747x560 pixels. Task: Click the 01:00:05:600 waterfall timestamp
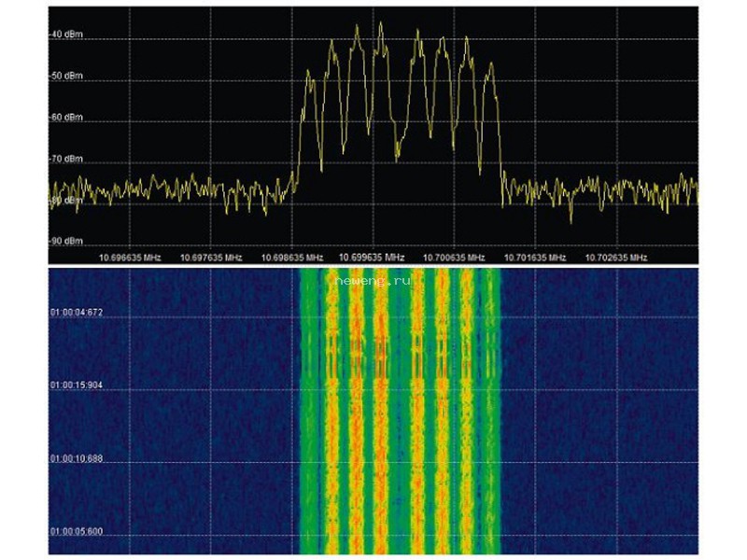(77, 531)
